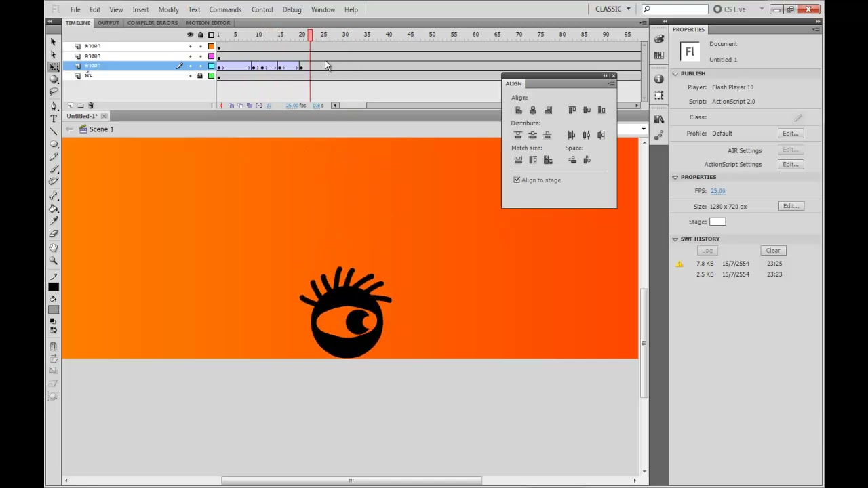Open the Properties panel options menu
The image size is (868, 488).
click(x=816, y=29)
